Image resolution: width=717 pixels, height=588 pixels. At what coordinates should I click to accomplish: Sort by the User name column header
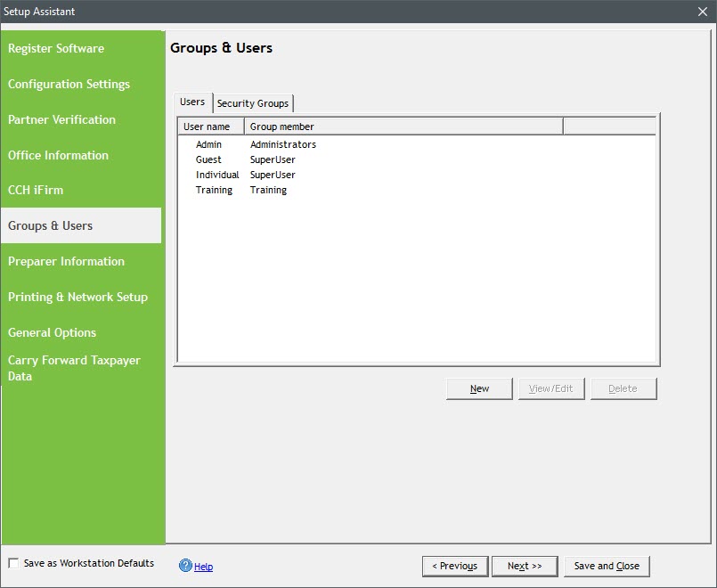pos(210,127)
